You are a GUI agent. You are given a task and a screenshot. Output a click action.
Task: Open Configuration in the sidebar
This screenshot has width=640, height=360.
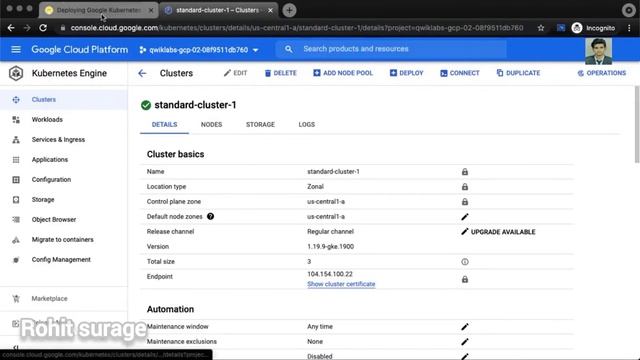click(x=51, y=180)
